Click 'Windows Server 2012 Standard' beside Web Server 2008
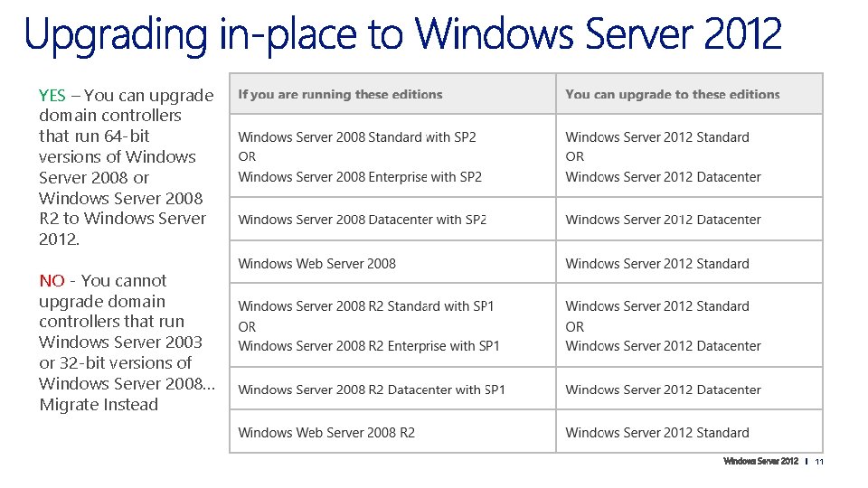This screenshot has width=868, height=488. (x=657, y=264)
